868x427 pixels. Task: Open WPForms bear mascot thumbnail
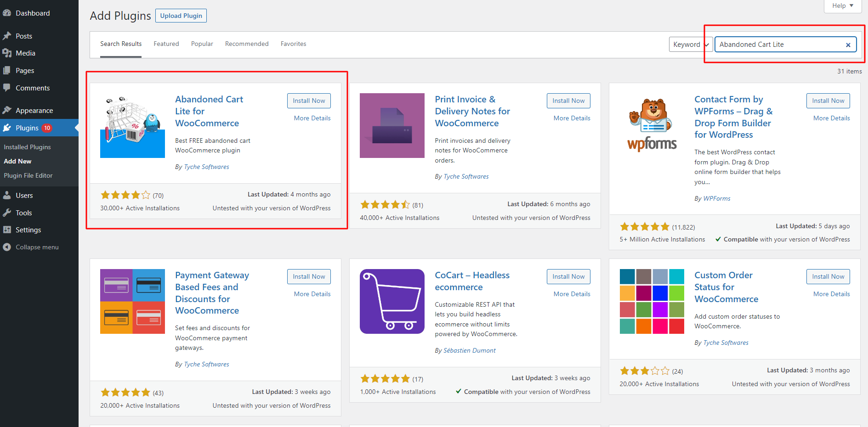652,125
